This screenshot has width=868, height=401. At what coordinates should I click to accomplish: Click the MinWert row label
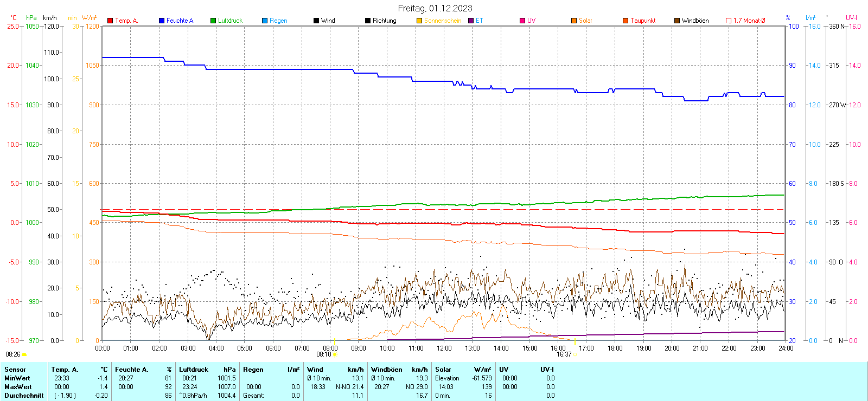click(x=17, y=378)
